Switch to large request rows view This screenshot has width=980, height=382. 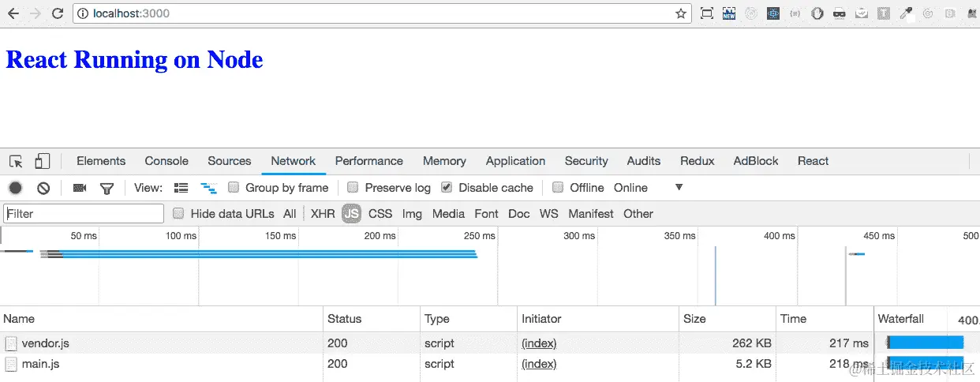click(x=181, y=188)
